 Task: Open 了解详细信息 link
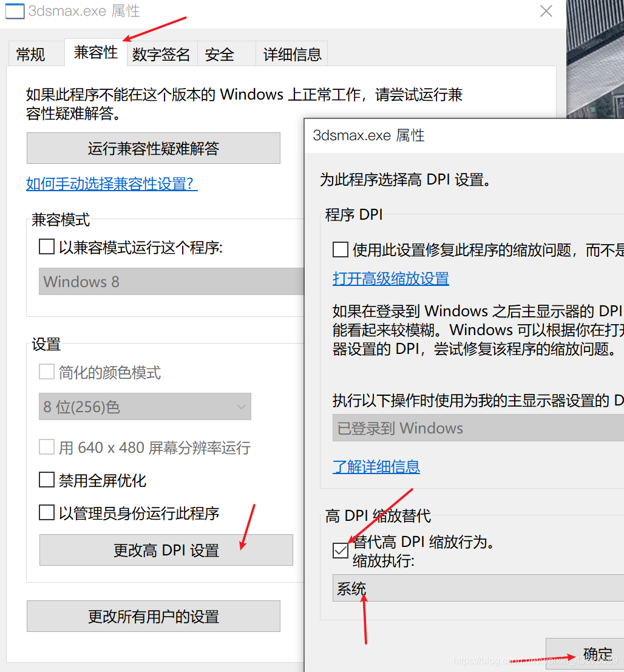376,467
